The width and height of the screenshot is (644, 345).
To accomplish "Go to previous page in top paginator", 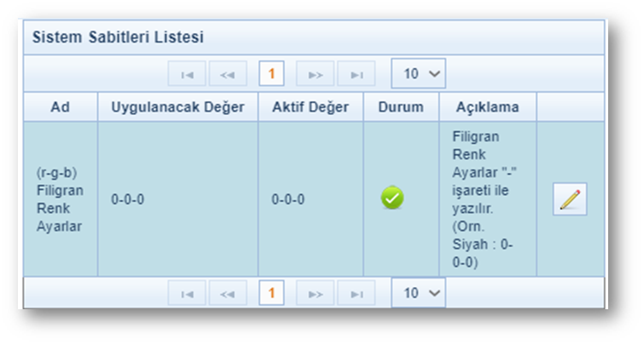I will pyautogui.click(x=228, y=74).
